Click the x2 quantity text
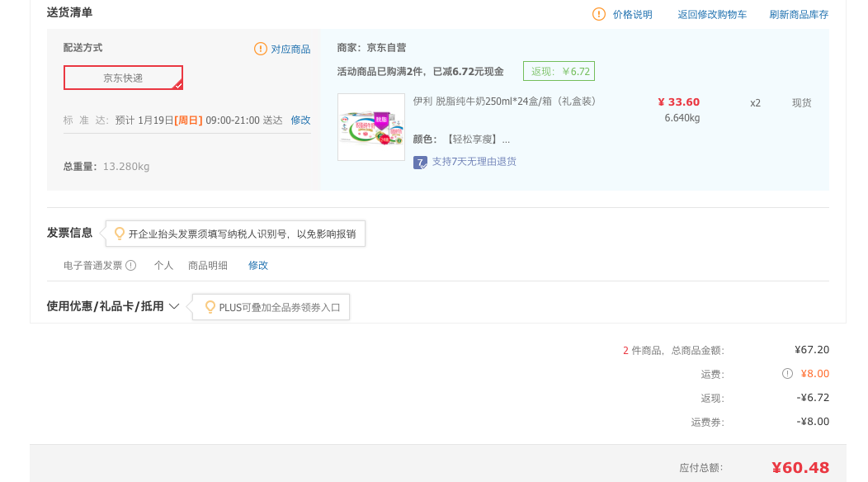Image resolution: width=868 pixels, height=482 pixels. (755, 103)
